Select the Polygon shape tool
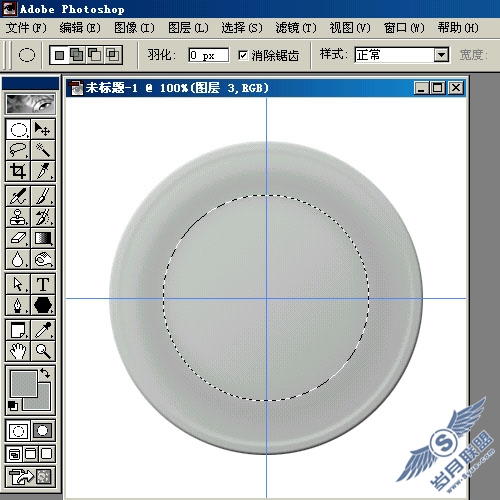 coord(43,305)
